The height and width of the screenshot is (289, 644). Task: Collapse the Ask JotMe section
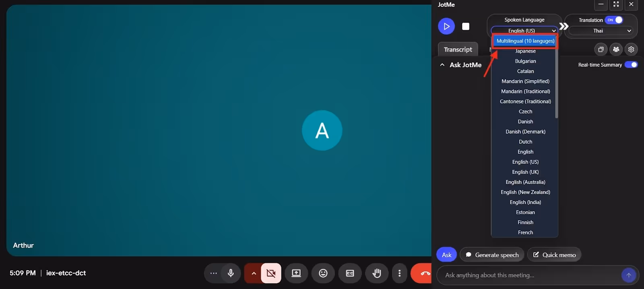[442, 65]
